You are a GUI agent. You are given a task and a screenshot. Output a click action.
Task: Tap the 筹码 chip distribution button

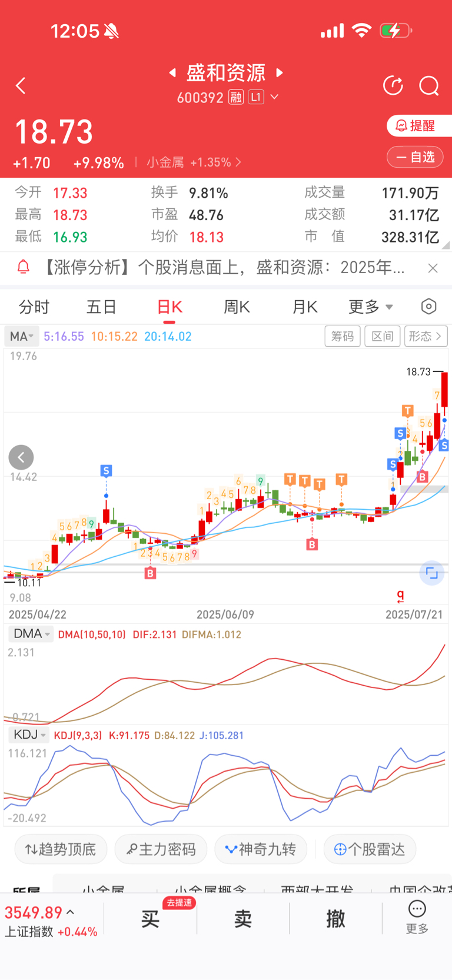[343, 336]
